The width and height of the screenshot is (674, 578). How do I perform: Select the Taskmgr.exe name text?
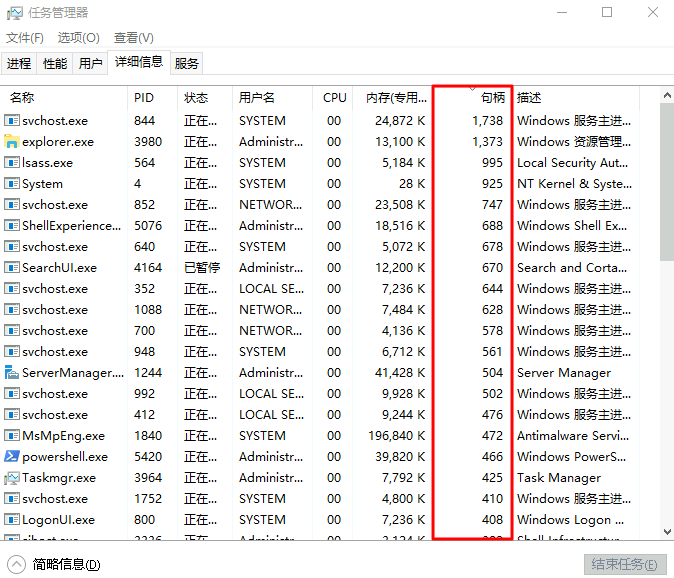click(59, 478)
